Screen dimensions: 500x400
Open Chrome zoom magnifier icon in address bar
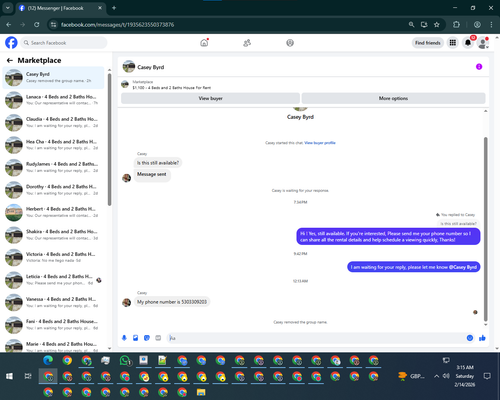point(412,25)
